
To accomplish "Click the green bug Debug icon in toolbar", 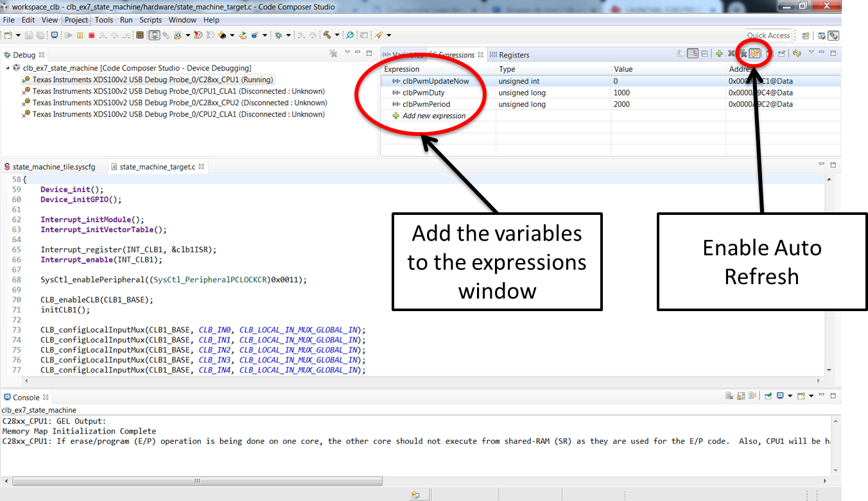I will pyautogui.click(x=279, y=35).
